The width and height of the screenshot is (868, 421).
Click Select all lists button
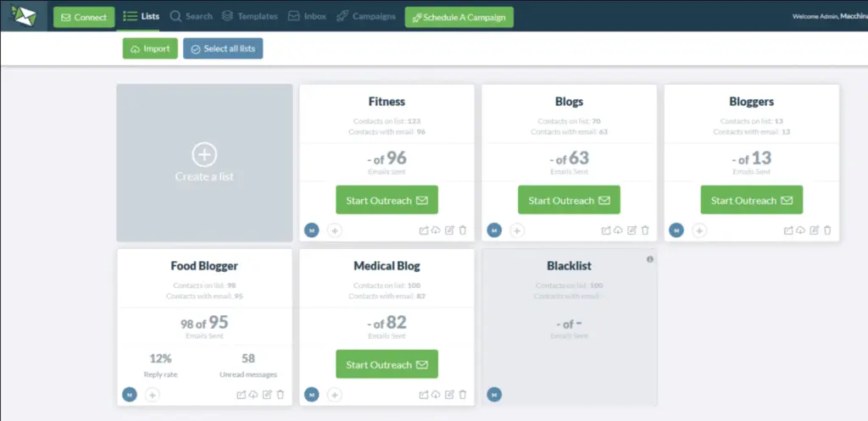[223, 48]
